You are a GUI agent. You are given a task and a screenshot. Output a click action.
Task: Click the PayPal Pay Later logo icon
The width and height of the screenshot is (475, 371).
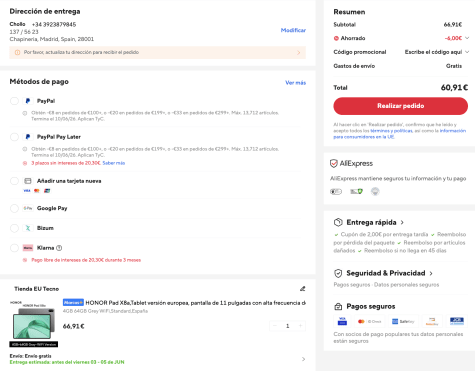click(28, 137)
